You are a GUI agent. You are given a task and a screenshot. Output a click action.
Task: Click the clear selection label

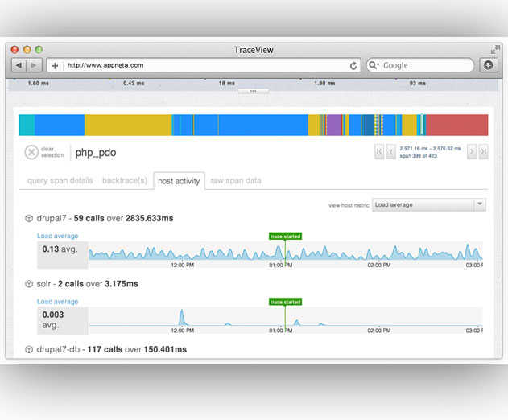click(x=52, y=152)
